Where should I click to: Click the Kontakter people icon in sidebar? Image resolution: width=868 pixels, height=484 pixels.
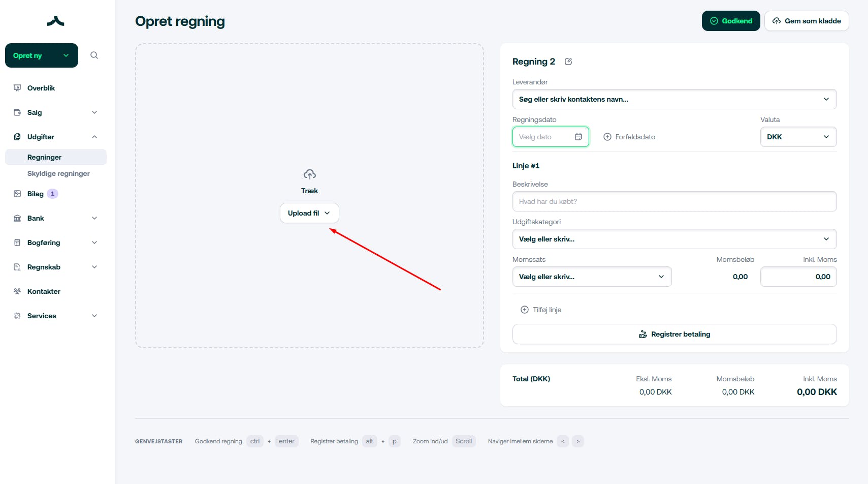pos(17,291)
